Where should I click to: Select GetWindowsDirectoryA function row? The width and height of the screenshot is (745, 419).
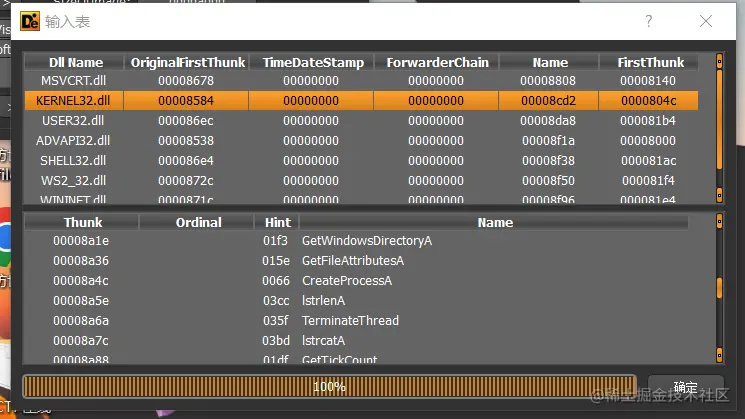(356, 241)
